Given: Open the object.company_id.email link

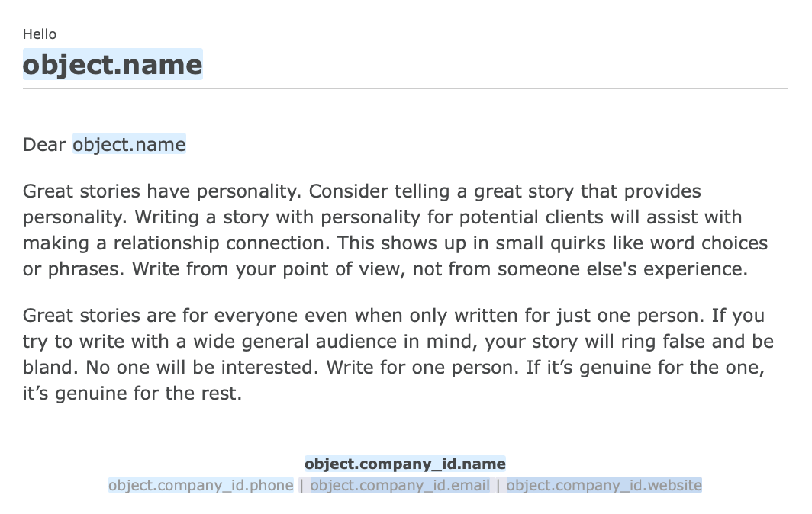Looking at the screenshot, I should click(400, 485).
